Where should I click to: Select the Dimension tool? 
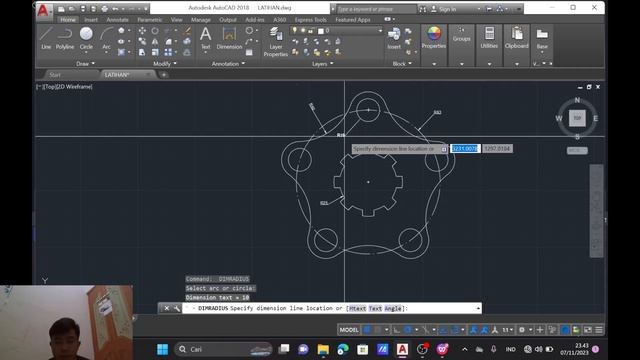point(229,38)
